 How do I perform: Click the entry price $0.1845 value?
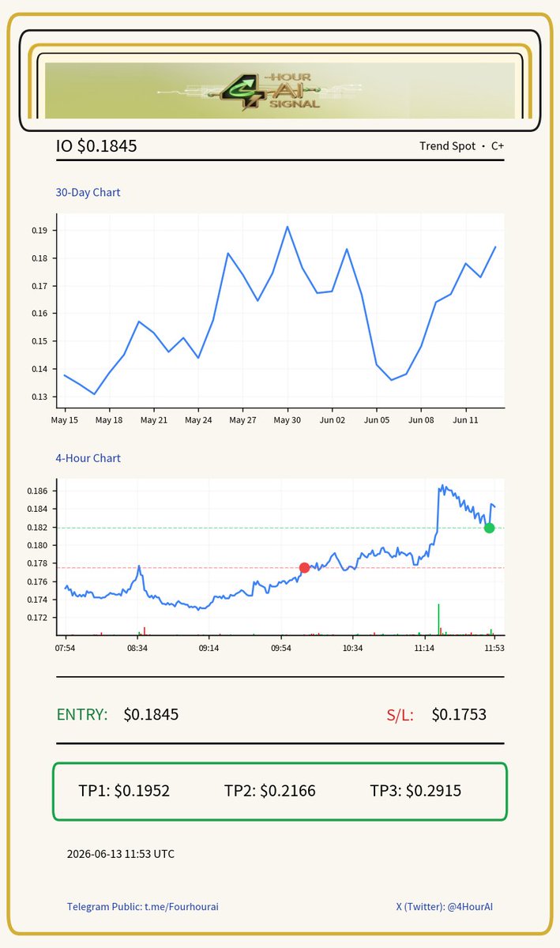(151, 715)
